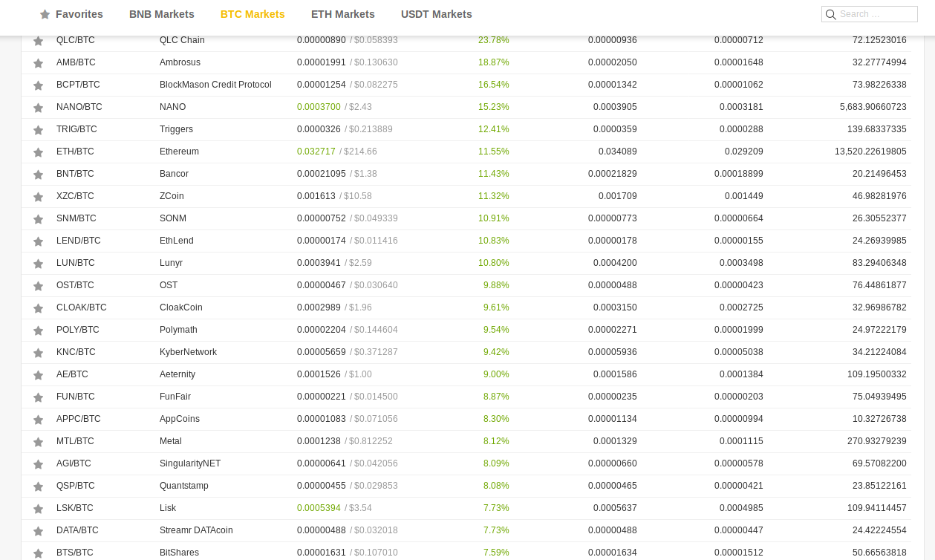Click the 18.87% change value
This screenshot has width=935, height=560.
pyautogui.click(x=494, y=62)
